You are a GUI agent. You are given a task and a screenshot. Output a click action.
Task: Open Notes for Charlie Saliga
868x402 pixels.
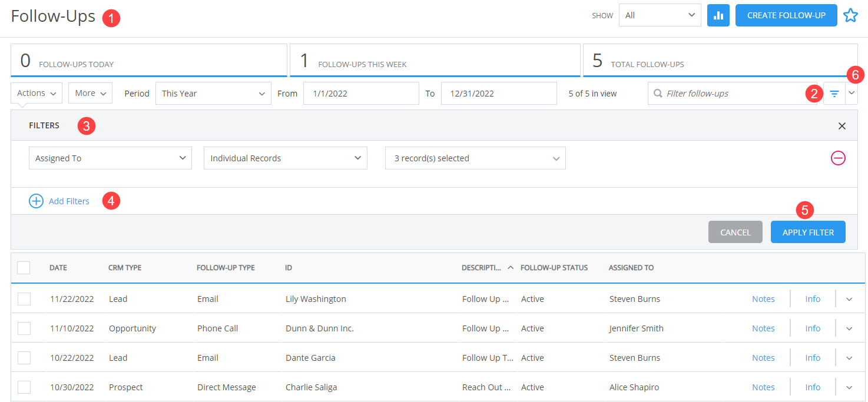tap(763, 387)
